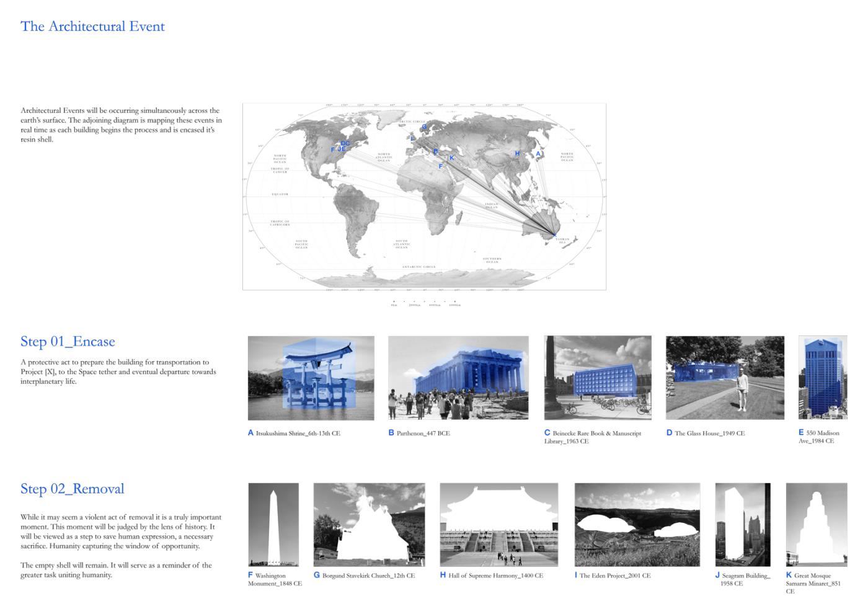Click the 'North Atlantic Ocean' map label

tap(384, 157)
